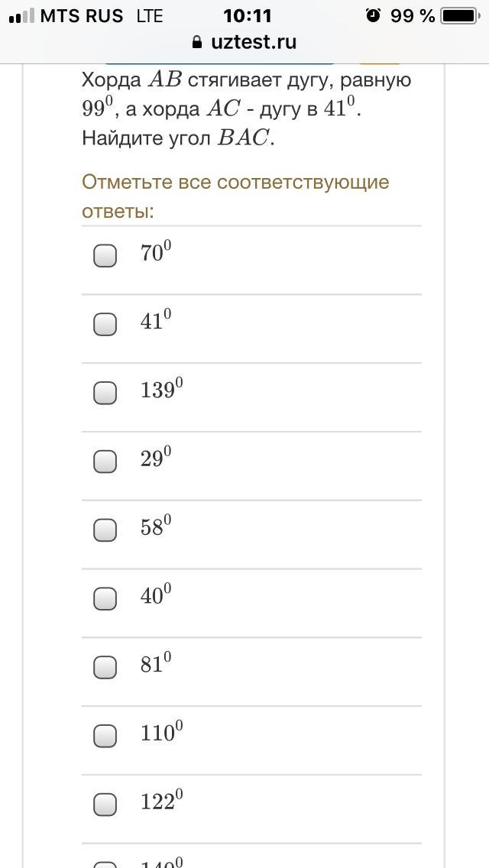Tap the LTE network indicator

click(150, 16)
